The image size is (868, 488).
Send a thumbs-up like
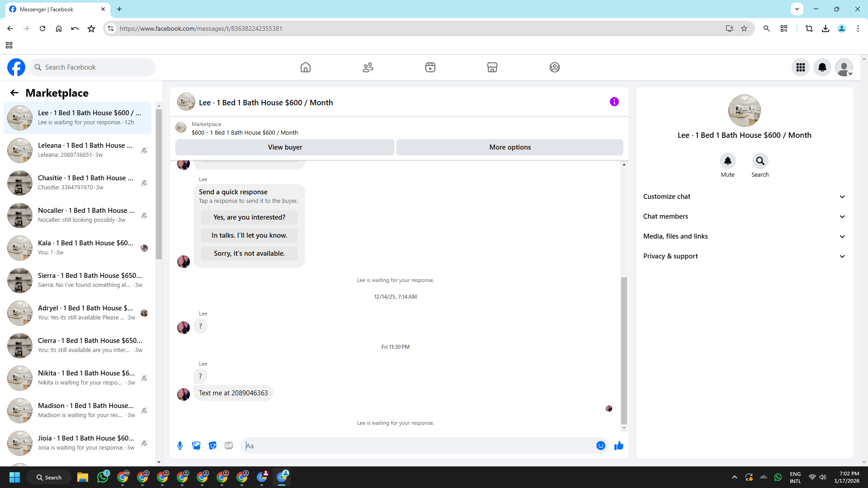pyautogui.click(x=618, y=446)
